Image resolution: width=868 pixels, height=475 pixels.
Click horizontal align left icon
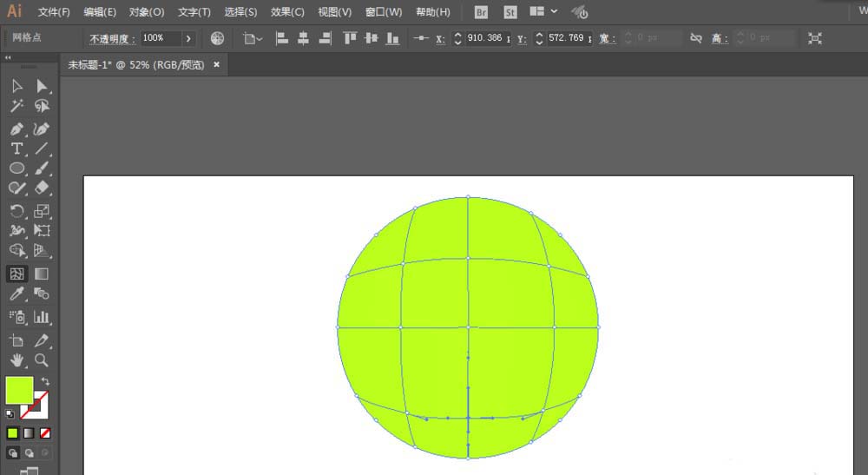click(x=282, y=38)
